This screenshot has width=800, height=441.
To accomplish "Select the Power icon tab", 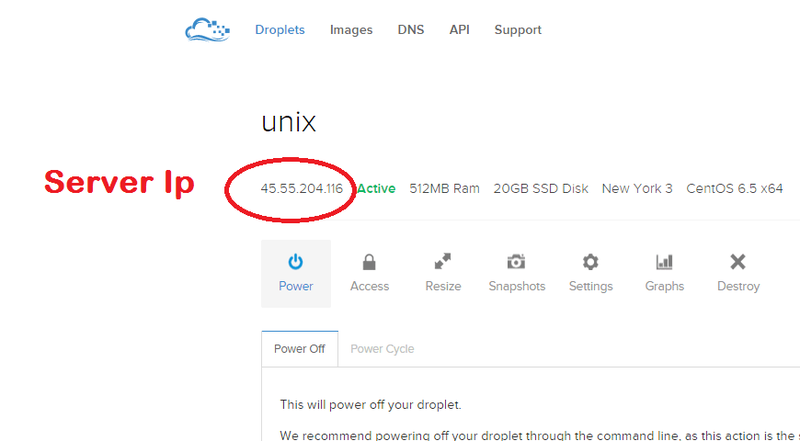I will click(x=296, y=274).
